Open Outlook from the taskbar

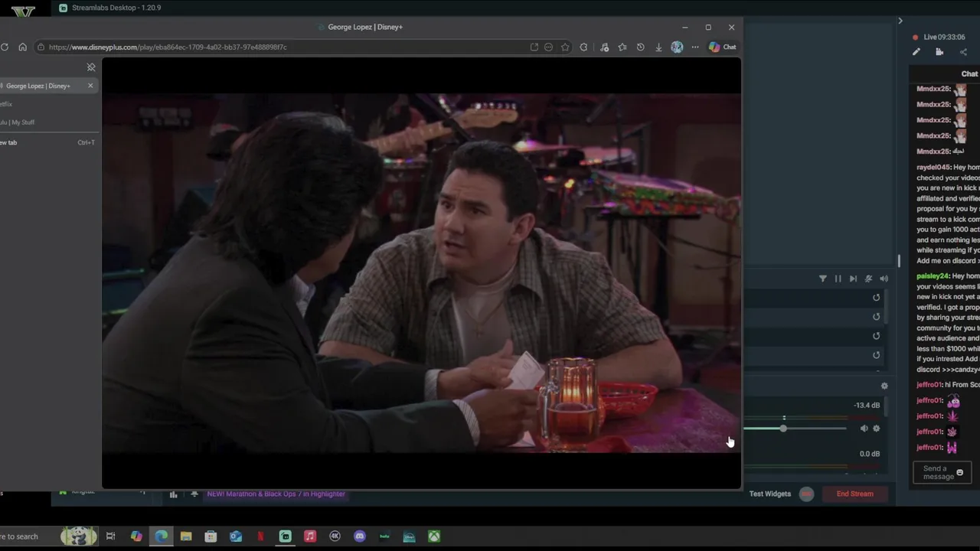point(236,536)
